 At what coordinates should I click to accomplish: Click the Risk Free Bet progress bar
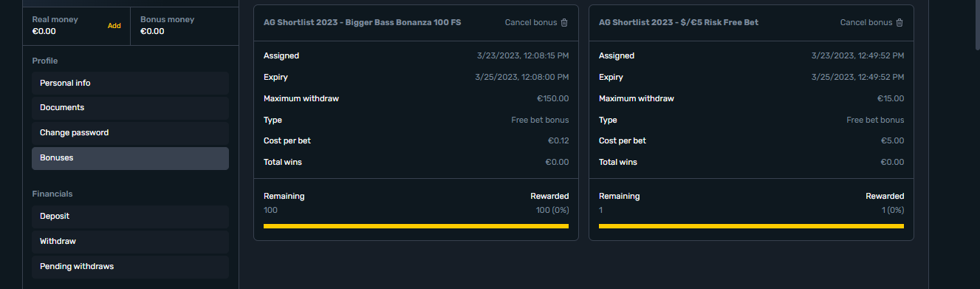(x=751, y=225)
